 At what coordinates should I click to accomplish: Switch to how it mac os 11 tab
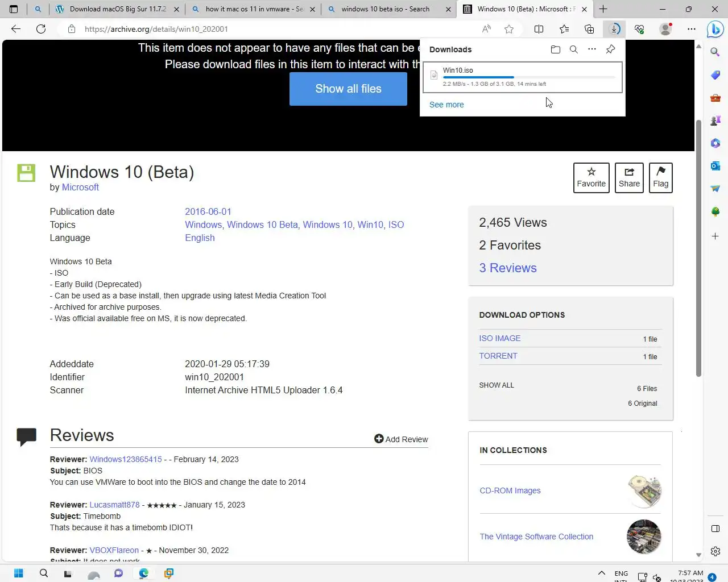tap(254, 9)
